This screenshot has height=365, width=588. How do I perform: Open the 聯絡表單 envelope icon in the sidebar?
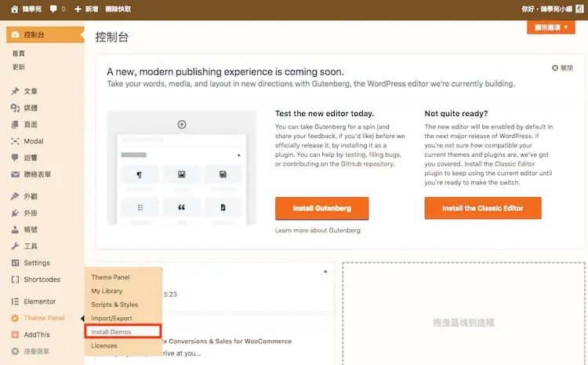pyautogui.click(x=15, y=174)
